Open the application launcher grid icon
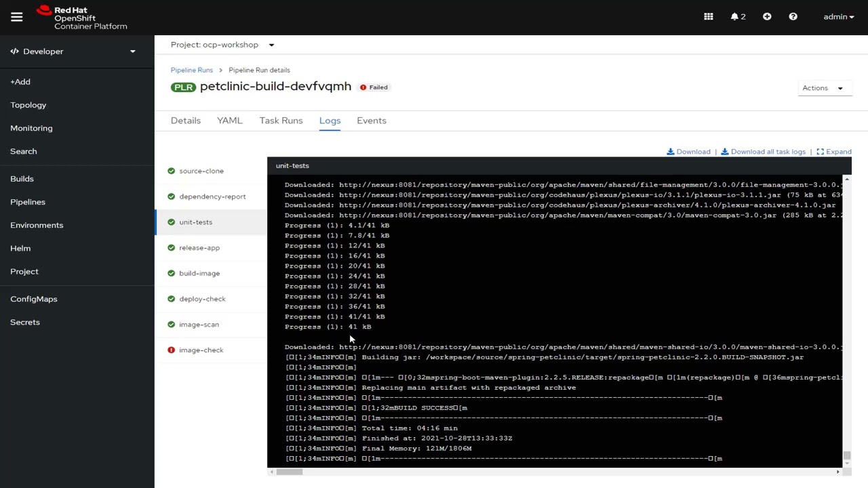 pyautogui.click(x=709, y=17)
